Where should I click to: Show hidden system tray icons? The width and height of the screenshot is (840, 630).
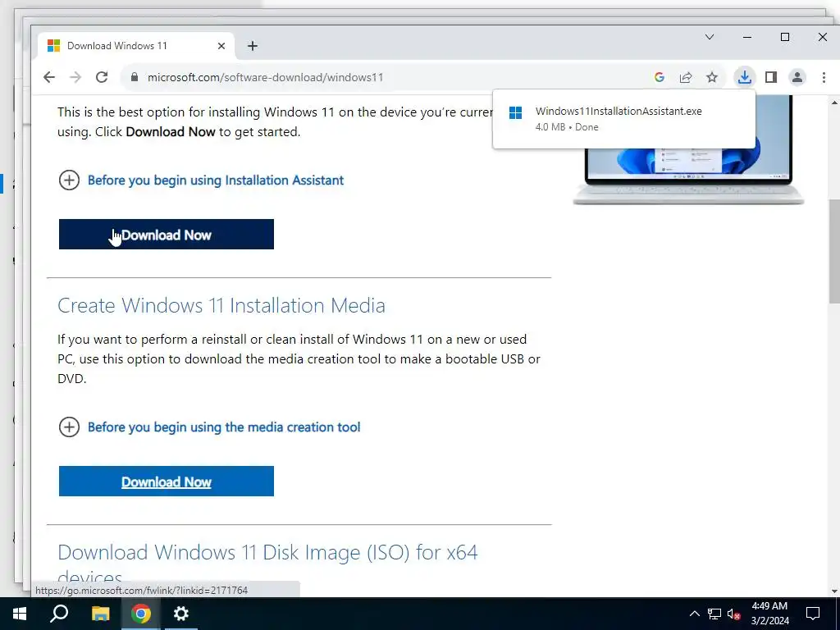pyautogui.click(x=694, y=614)
